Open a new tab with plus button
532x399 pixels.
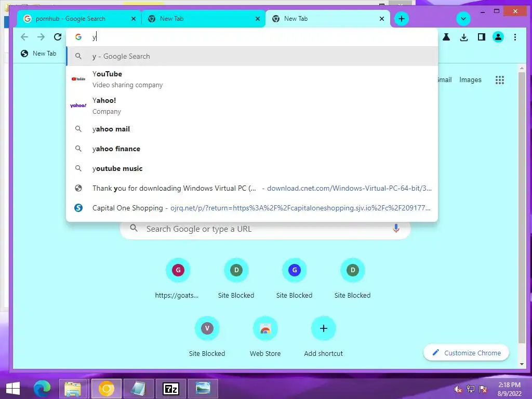[x=402, y=19]
